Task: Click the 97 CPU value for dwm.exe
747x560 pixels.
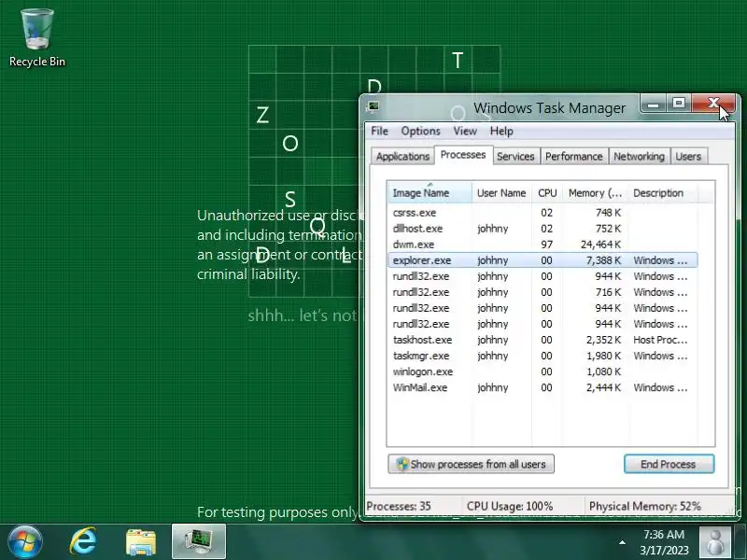Action: click(x=547, y=245)
